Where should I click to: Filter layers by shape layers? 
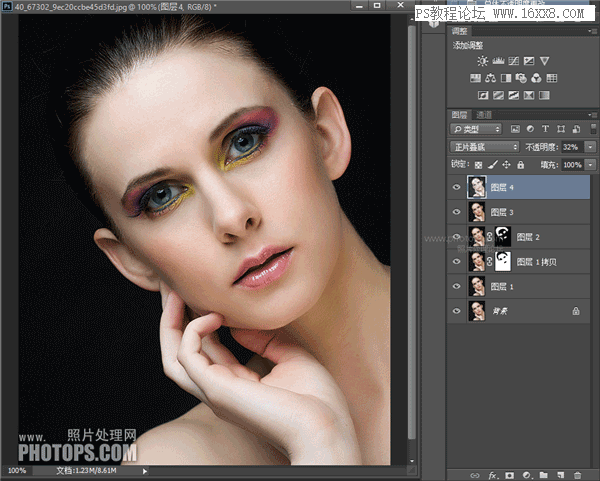[561, 129]
